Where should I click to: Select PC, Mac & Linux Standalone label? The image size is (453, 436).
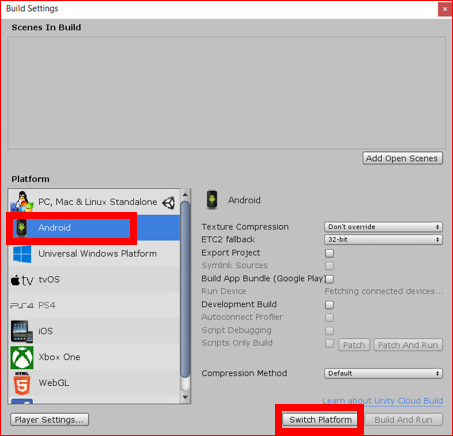pos(98,202)
